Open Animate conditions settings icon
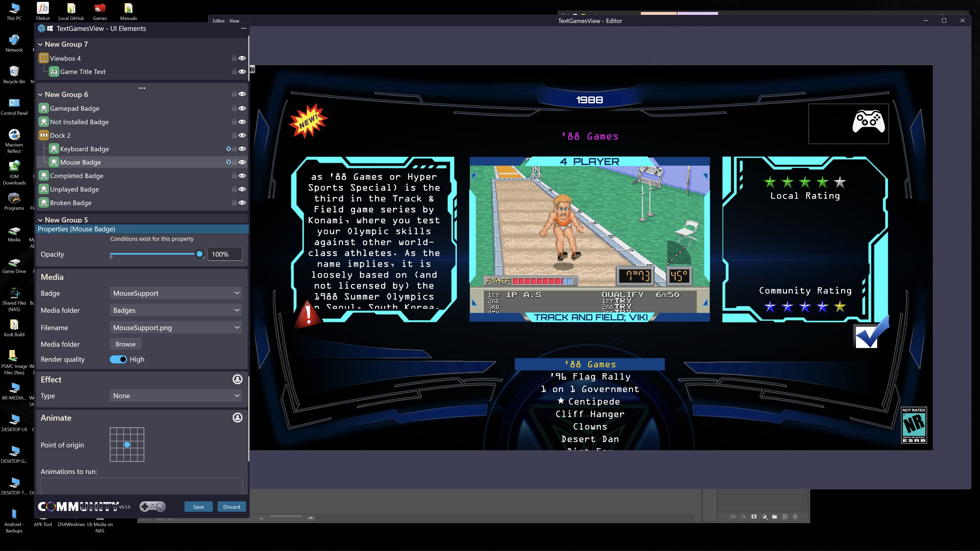The image size is (980, 551). click(237, 418)
